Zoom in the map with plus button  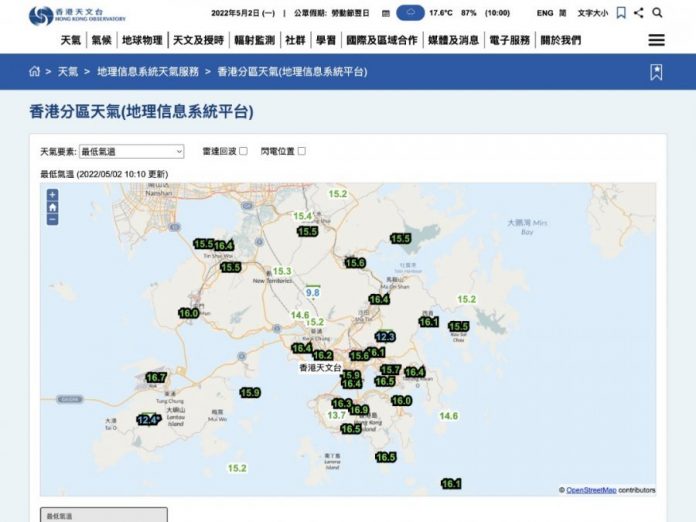point(52,194)
